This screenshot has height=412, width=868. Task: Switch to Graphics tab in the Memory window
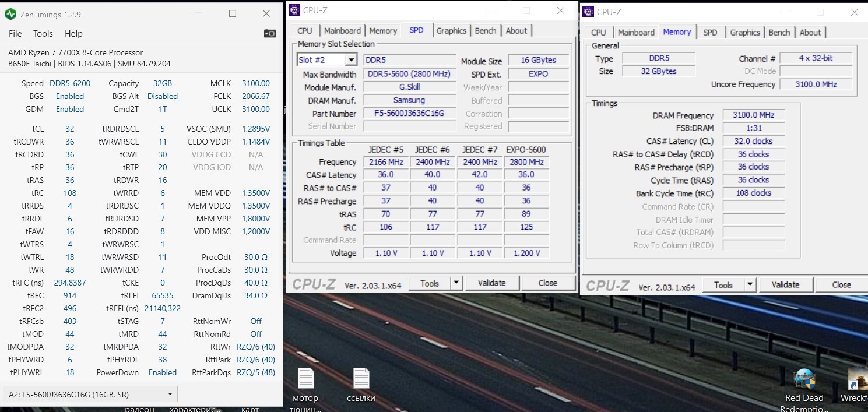(x=745, y=33)
